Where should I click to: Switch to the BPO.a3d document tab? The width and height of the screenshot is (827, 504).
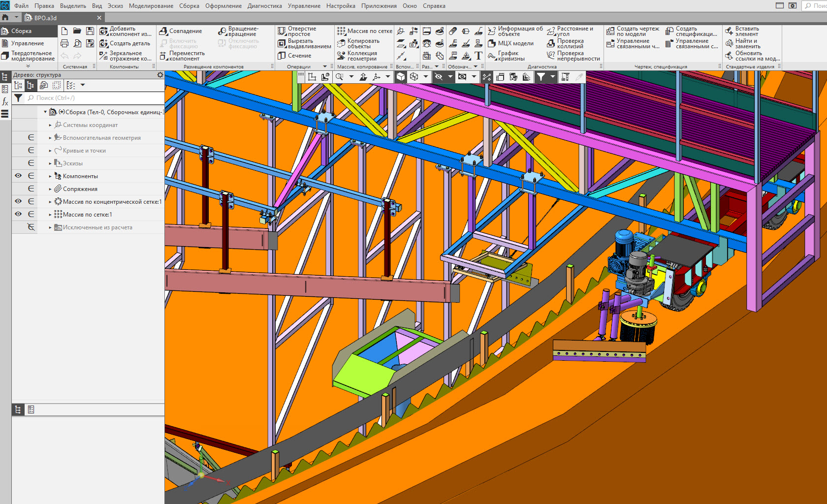tap(45, 18)
